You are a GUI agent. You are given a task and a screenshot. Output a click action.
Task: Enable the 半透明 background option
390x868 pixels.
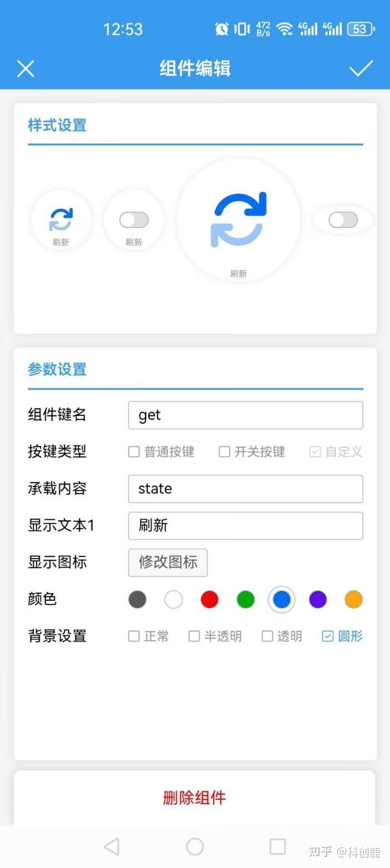[194, 636]
